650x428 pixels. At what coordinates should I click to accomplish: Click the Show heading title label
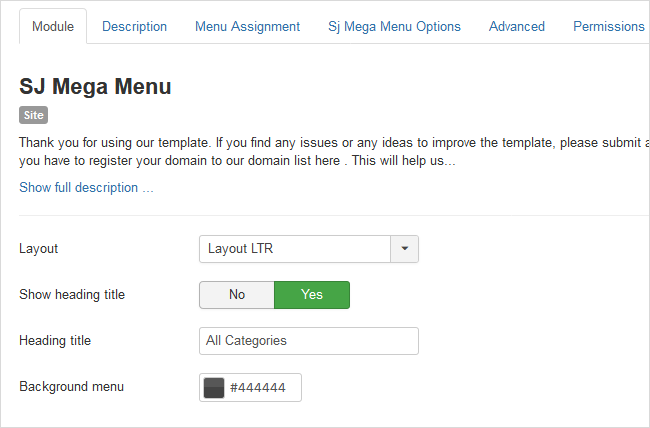tap(72, 295)
